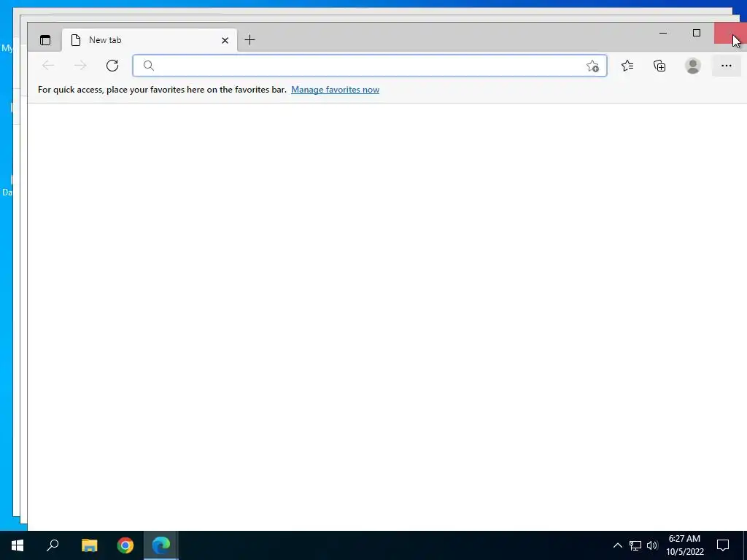Screen dimensions: 747x560
Task: Open taskbar search
Action: 53,545
